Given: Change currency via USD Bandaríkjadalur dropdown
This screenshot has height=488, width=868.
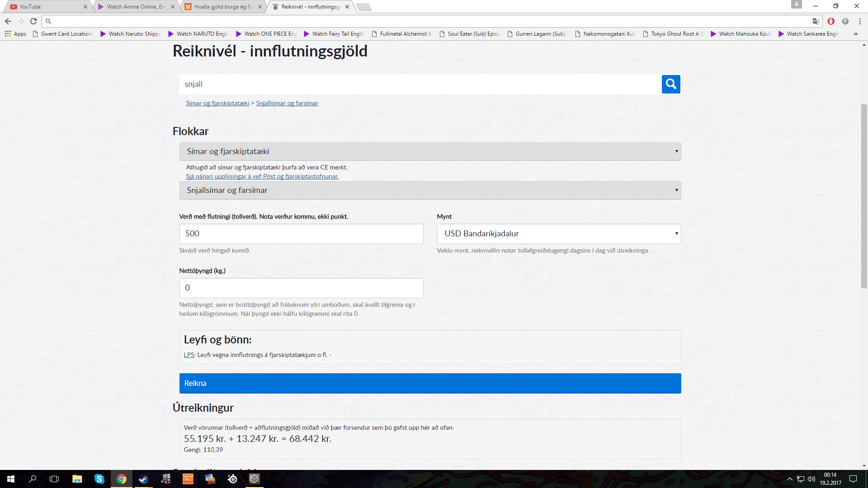Looking at the screenshot, I should click(x=559, y=234).
